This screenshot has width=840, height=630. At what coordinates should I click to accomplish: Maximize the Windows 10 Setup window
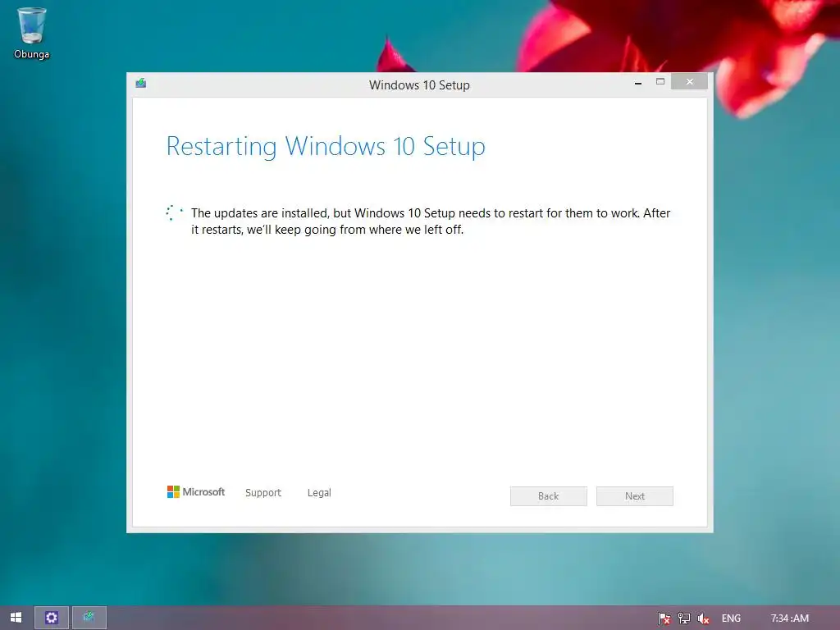coord(660,82)
